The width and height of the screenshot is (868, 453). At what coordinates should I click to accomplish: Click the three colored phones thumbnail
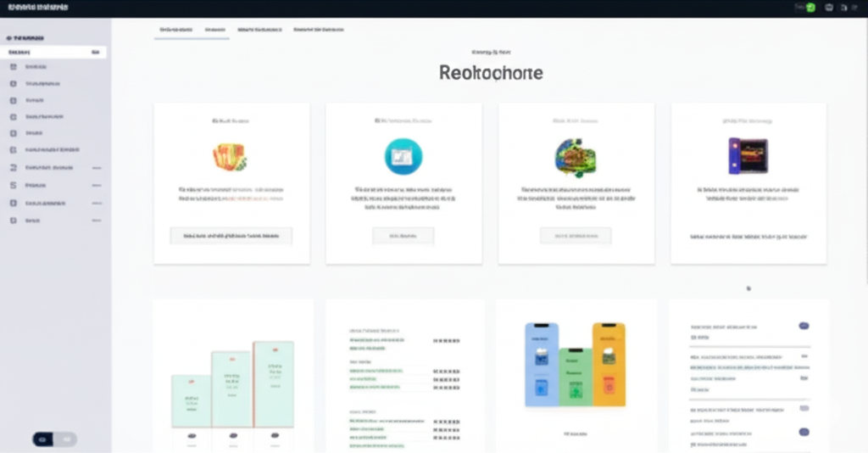coord(576,365)
